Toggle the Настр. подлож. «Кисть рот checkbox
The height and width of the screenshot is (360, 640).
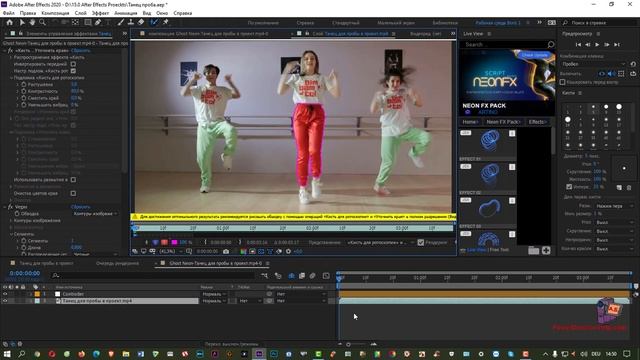pos(73,71)
